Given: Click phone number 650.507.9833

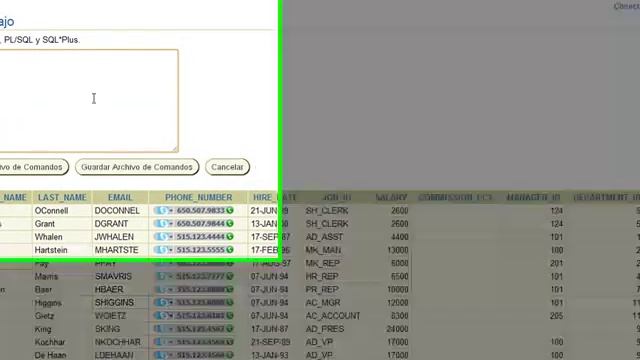Looking at the screenshot, I should click(x=200, y=211).
